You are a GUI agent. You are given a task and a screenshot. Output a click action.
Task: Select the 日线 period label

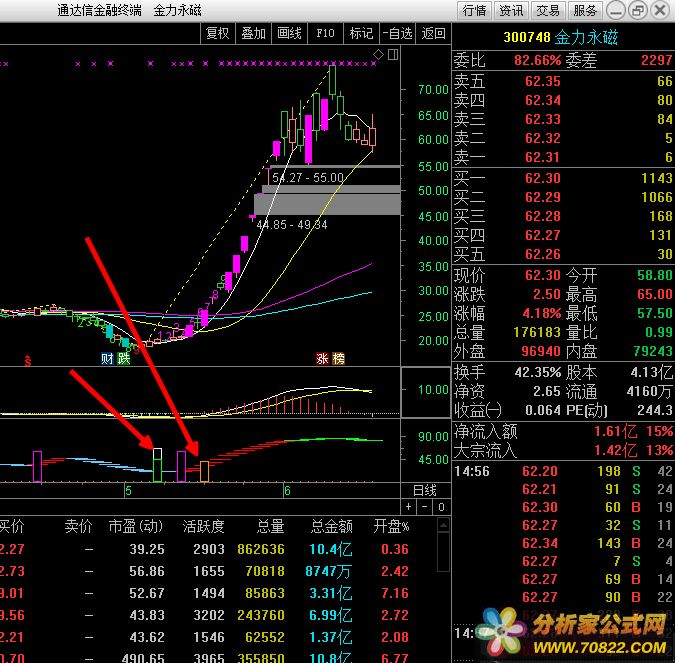425,490
